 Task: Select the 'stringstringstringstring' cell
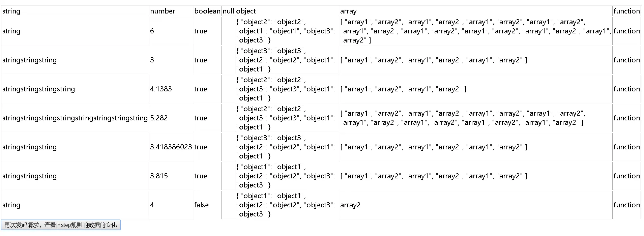(75, 89)
